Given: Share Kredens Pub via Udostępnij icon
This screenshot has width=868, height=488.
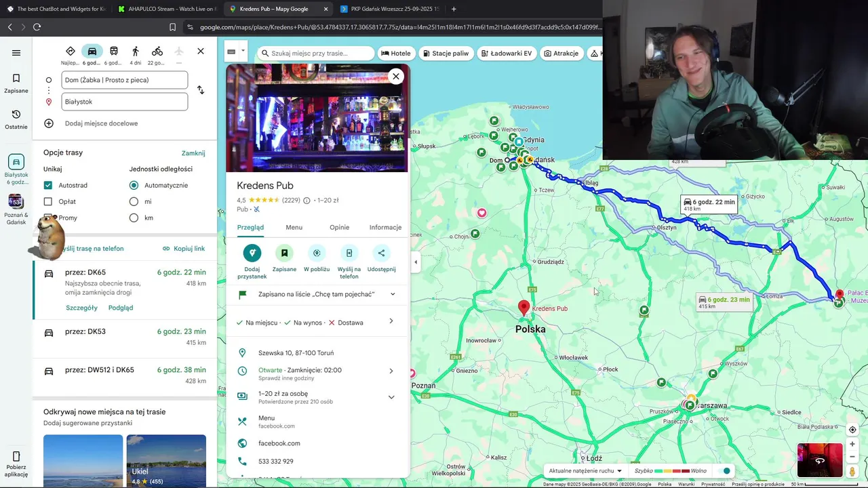Looking at the screenshot, I should pyautogui.click(x=381, y=253).
